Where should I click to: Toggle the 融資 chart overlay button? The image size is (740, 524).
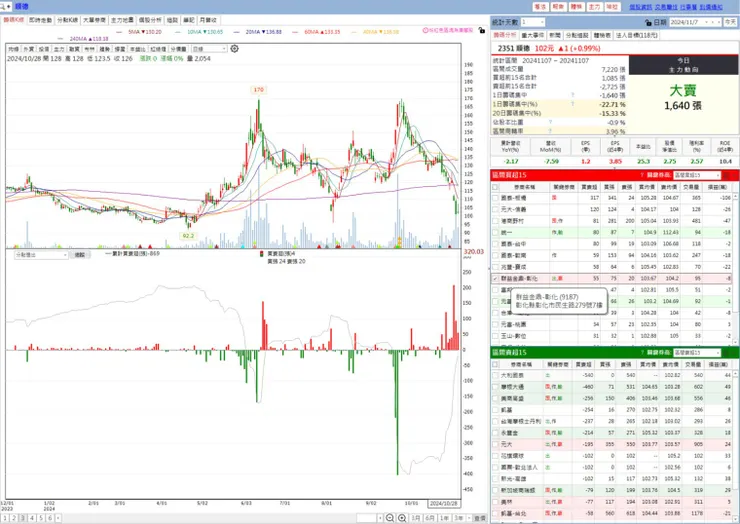pos(74,49)
